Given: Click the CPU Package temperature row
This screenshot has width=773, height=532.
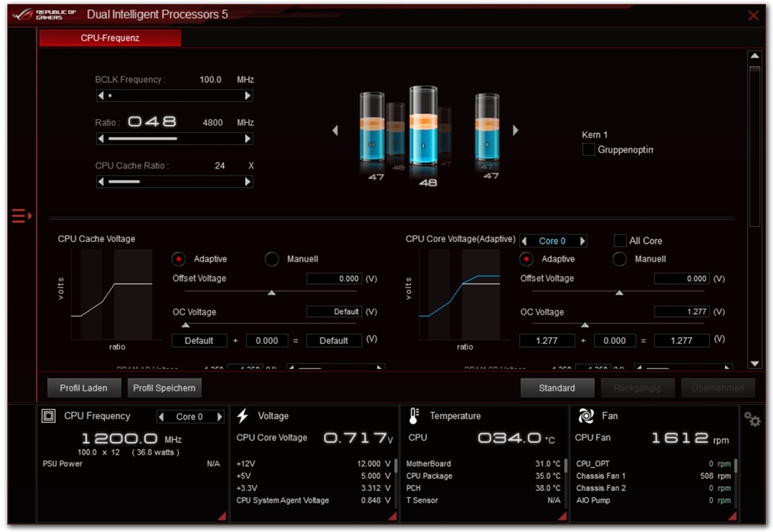Looking at the screenshot, I should coord(483,476).
